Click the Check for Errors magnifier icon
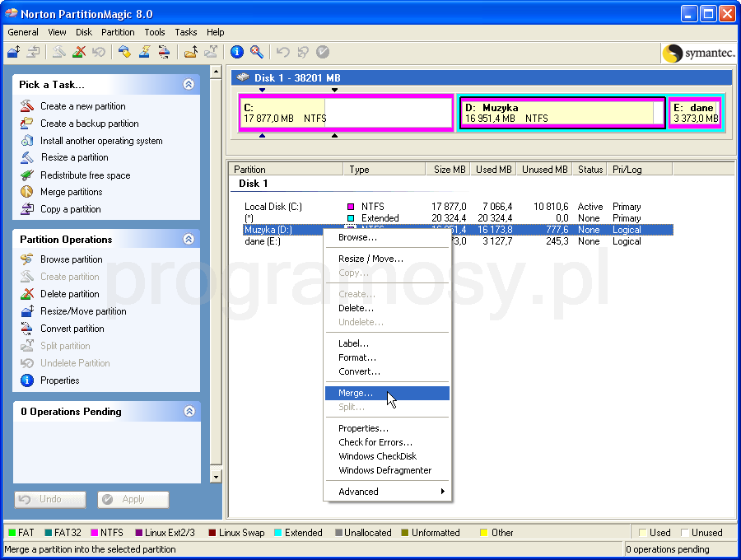This screenshot has width=741, height=560. (257, 52)
